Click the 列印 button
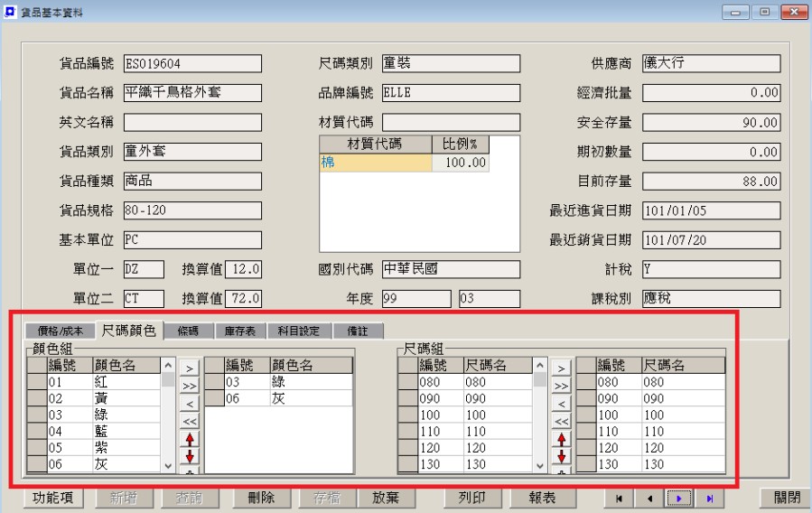812x513 pixels. pyautogui.click(x=471, y=498)
